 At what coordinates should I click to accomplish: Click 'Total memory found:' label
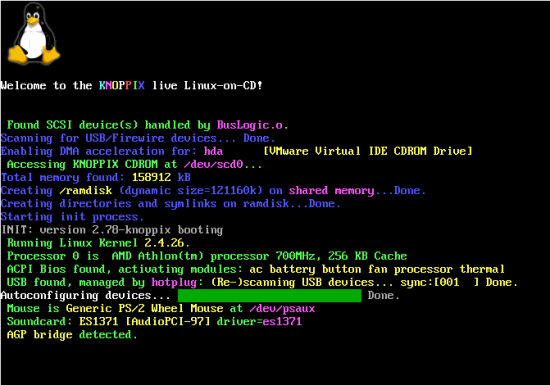(x=63, y=177)
